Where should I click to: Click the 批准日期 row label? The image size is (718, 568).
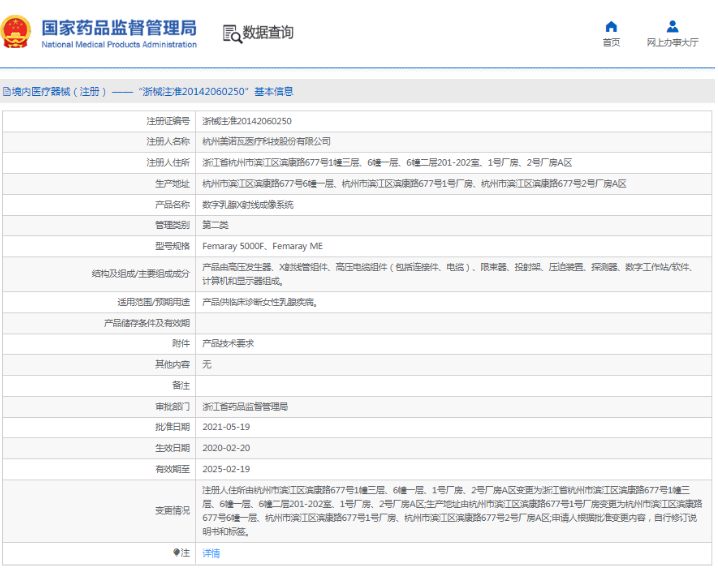click(172, 427)
